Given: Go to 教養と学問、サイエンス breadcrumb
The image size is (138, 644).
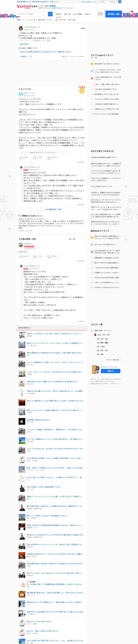Looking at the screenshot, I should point(45,20).
